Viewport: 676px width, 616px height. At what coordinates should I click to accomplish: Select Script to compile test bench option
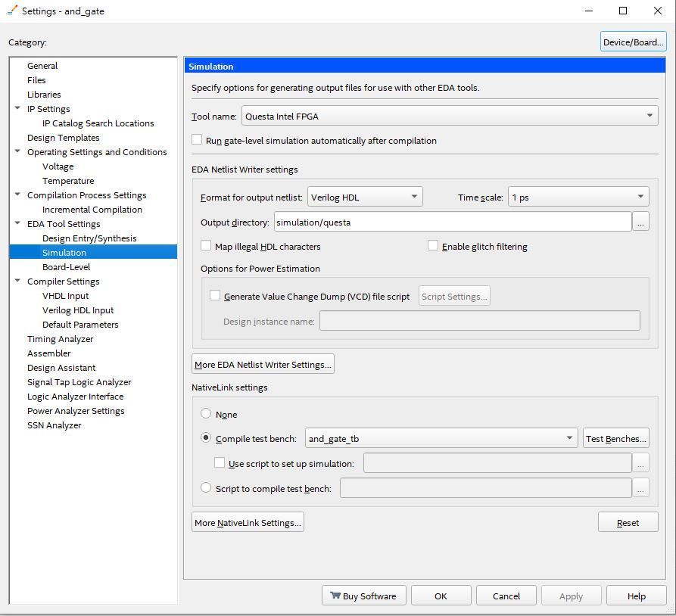tap(206, 488)
